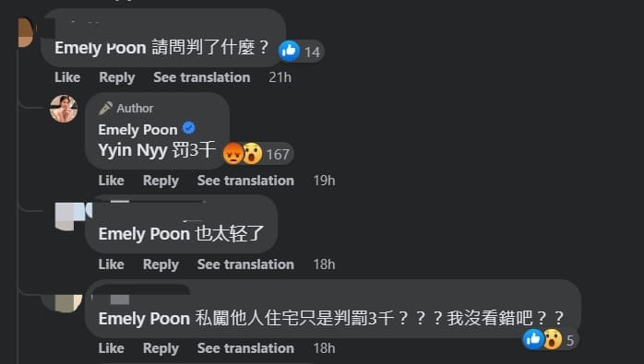This screenshot has width=644, height=364.
Task: See translation for the 19h reply
Action: pyautogui.click(x=245, y=181)
